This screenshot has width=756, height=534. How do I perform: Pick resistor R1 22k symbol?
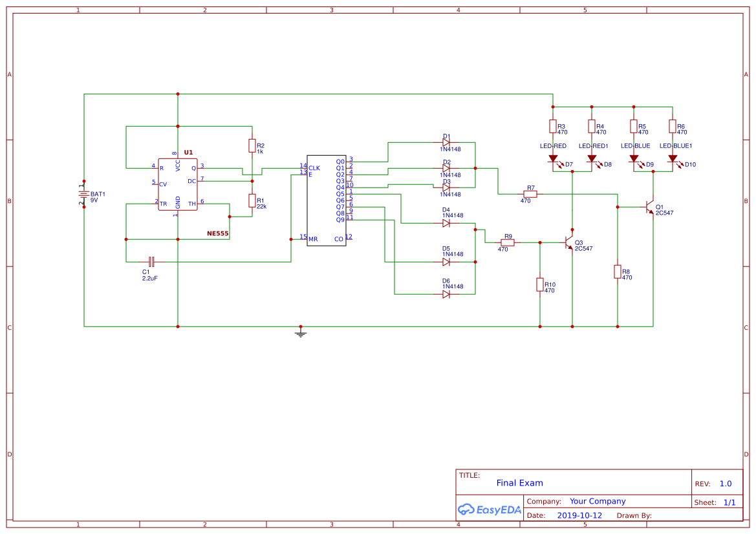click(252, 201)
